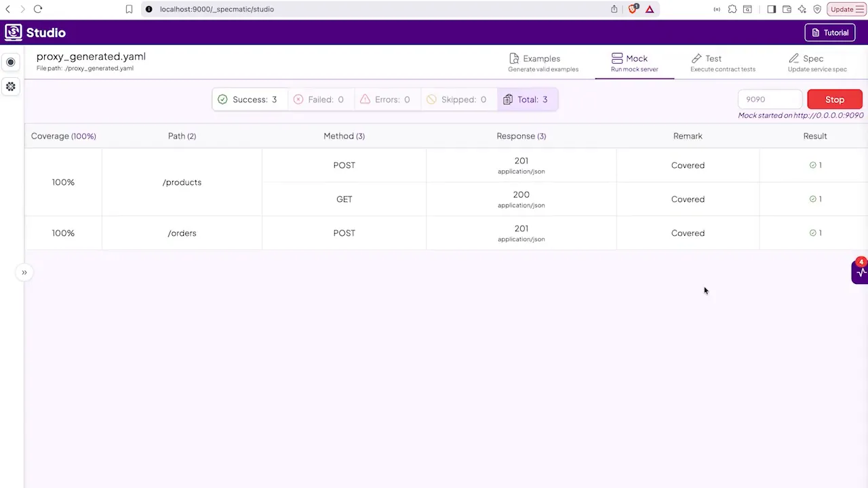Stop the running mock server
868x488 pixels.
click(x=835, y=99)
